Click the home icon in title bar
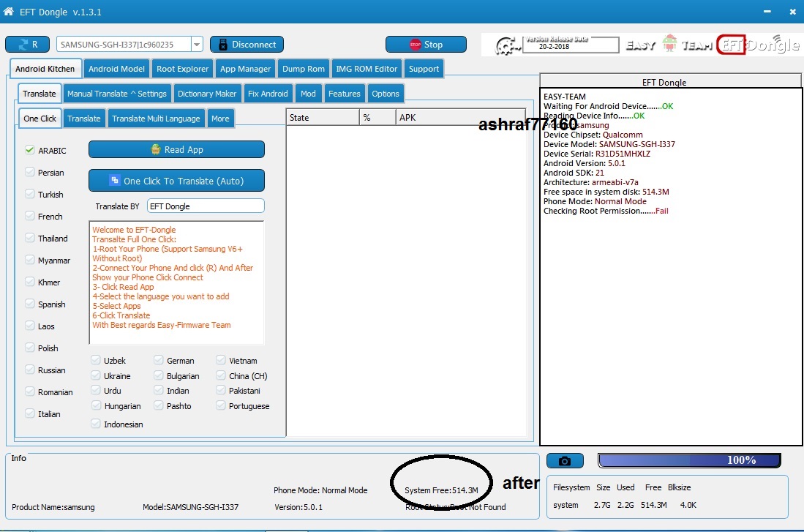 (8, 11)
